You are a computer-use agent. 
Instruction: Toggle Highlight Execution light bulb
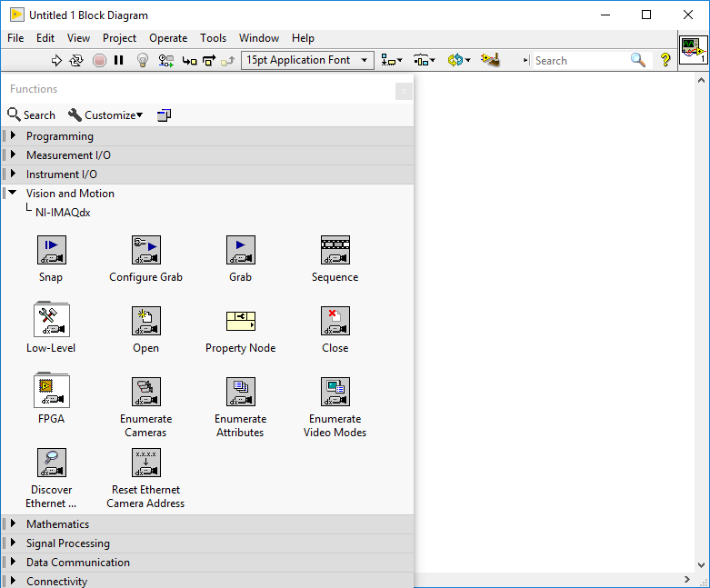pyautogui.click(x=143, y=60)
